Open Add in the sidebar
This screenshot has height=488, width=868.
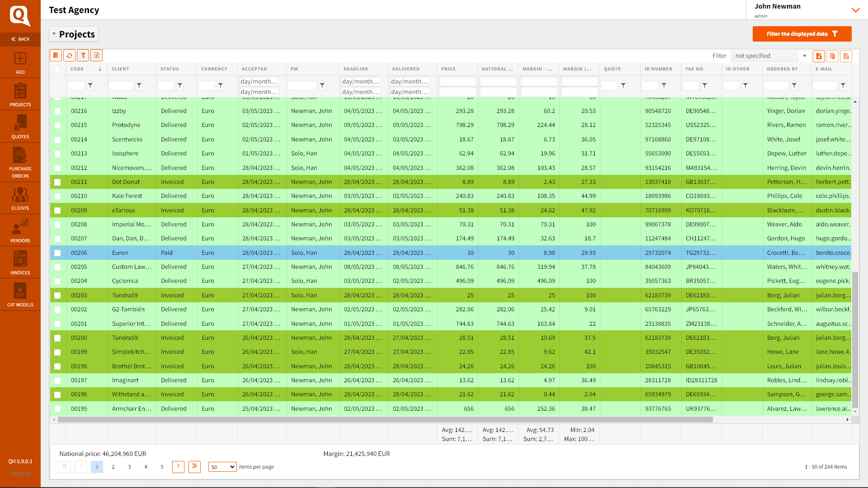pyautogui.click(x=20, y=62)
